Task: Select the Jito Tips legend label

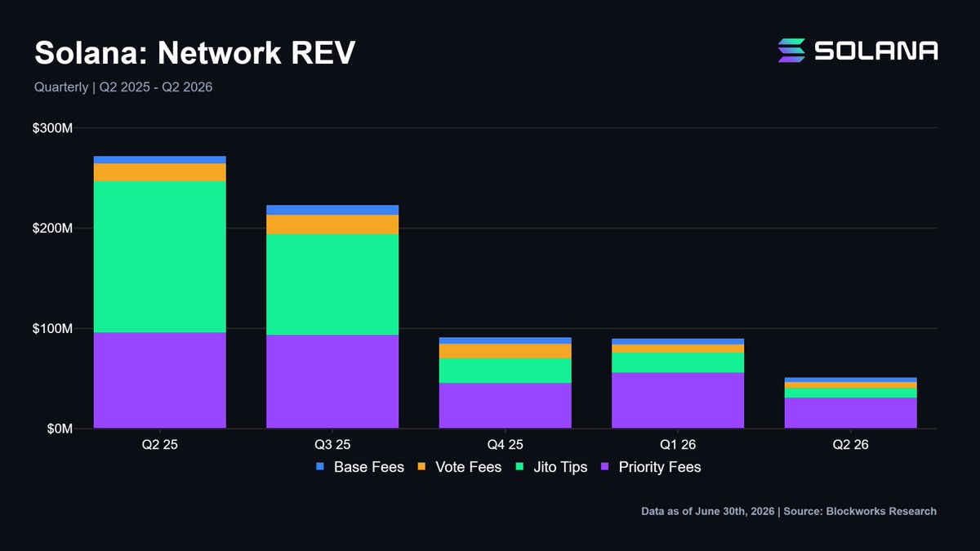Action: [562, 467]
